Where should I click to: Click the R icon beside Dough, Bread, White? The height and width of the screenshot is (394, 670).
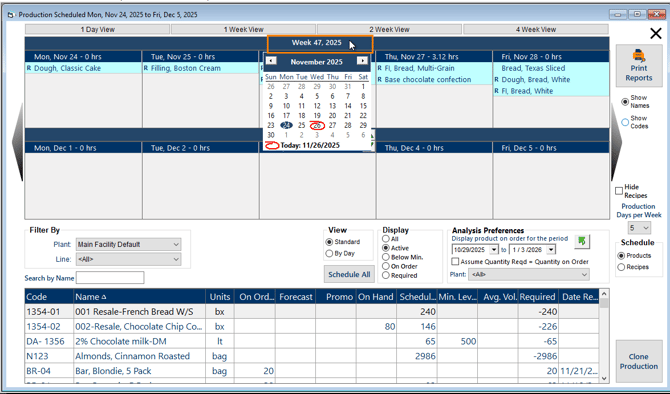point(497,79)
